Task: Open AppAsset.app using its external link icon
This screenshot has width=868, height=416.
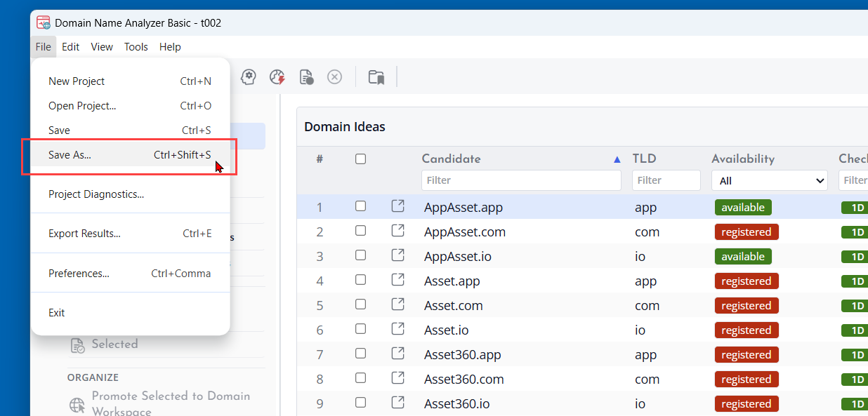Action: [397, 206]
